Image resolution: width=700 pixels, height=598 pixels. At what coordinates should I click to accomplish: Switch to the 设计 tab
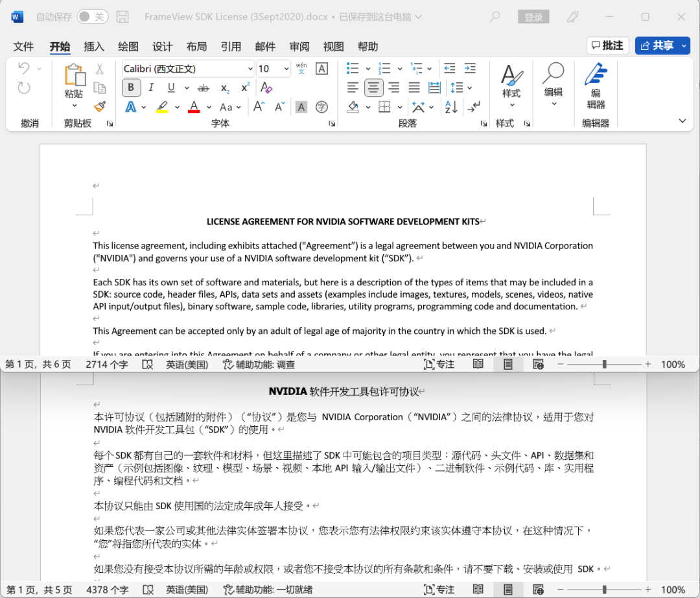(162, 47)
